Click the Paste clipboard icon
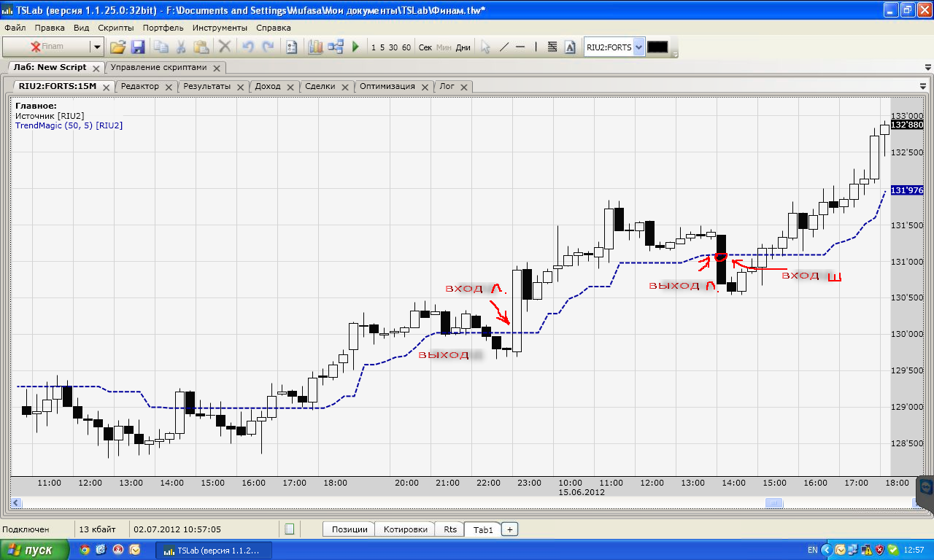 click(x=201, y=47)
